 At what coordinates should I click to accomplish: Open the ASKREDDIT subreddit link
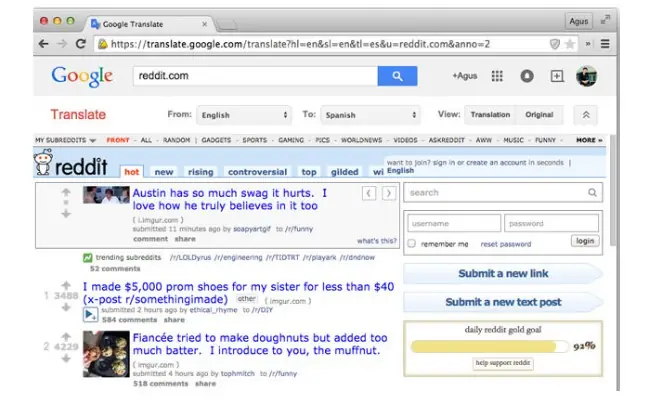point(446,140)
